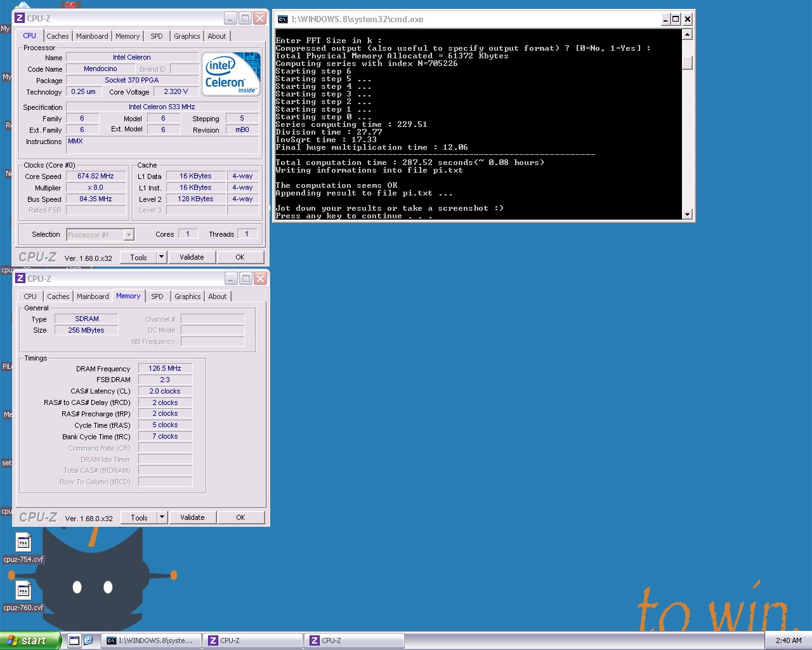Open Graphics tab in CPU-Z processor window
The image size is (812, 650).
pyautogui.click(x=187, y=36)
